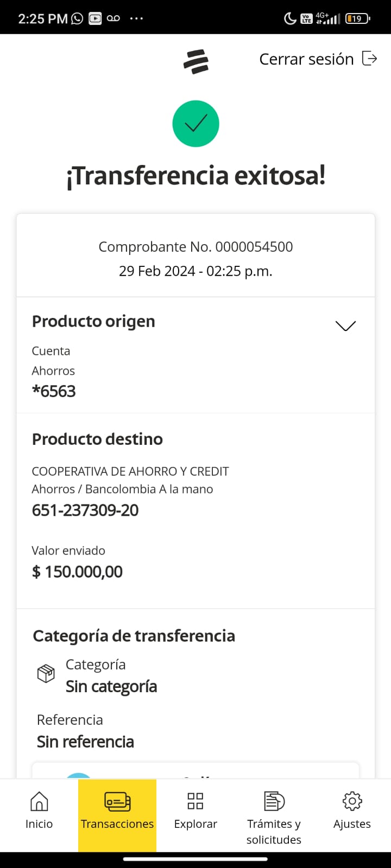Tap the $ 150.000,00 amount
The image size is (391, 868).
[x=77, y=571]
